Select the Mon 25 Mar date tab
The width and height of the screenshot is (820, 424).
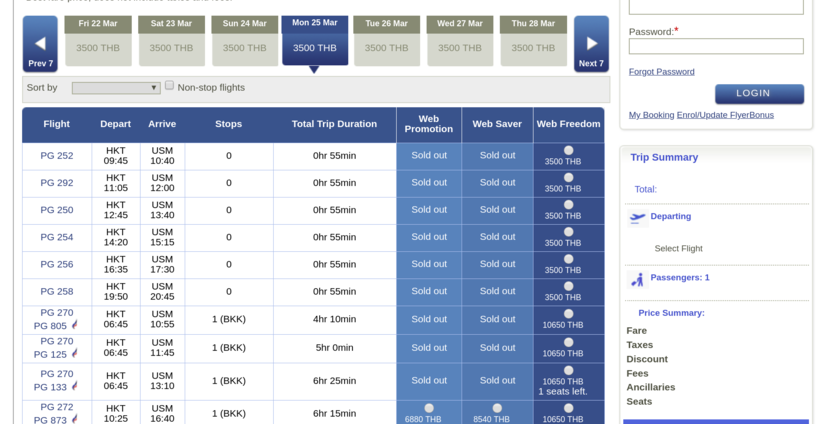(315, 41)
